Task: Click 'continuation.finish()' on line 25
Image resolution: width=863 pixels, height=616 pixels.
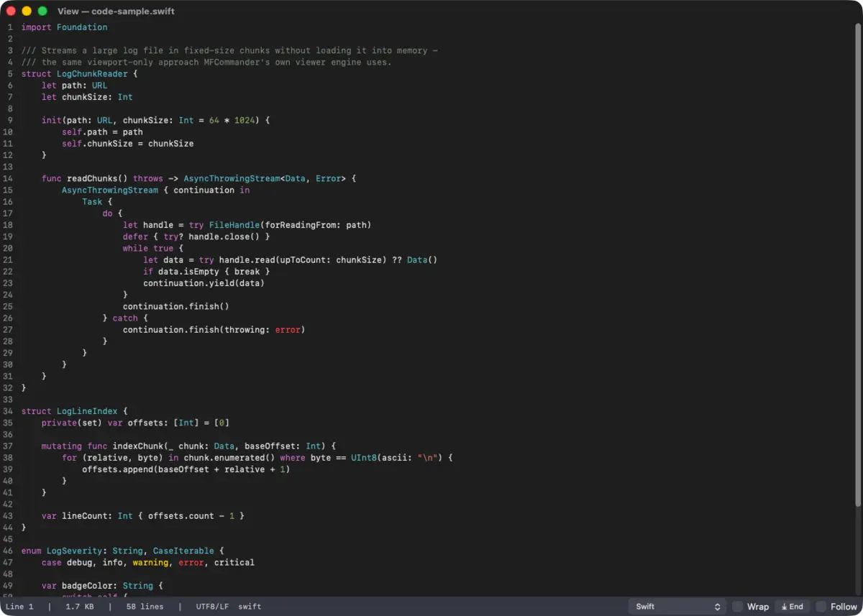Action: tap(176, 306)
